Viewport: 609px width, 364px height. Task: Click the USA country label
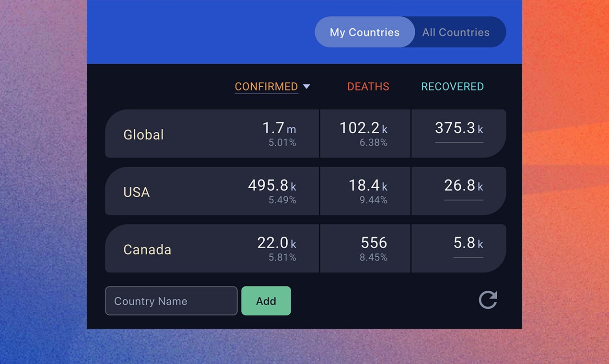coord(136,192)
